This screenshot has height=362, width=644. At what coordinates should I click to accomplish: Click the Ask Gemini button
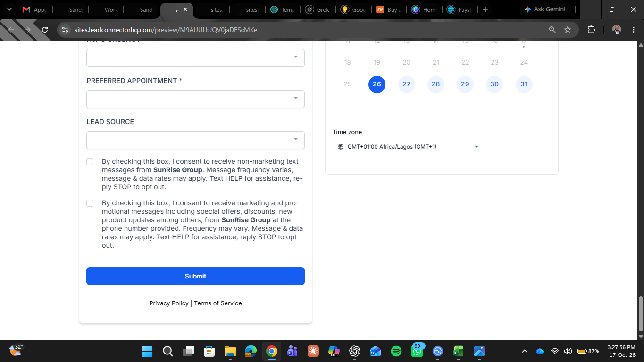click(x=545, y=9)
